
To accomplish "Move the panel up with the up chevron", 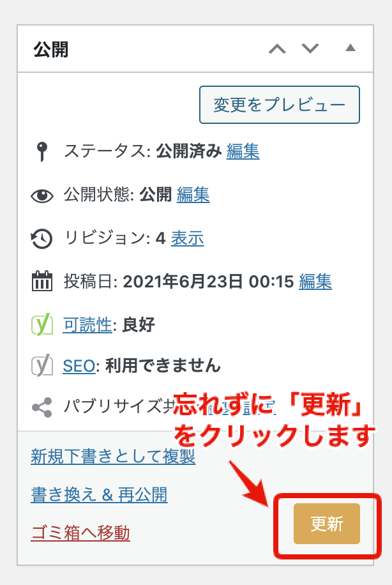I will 278,49.
